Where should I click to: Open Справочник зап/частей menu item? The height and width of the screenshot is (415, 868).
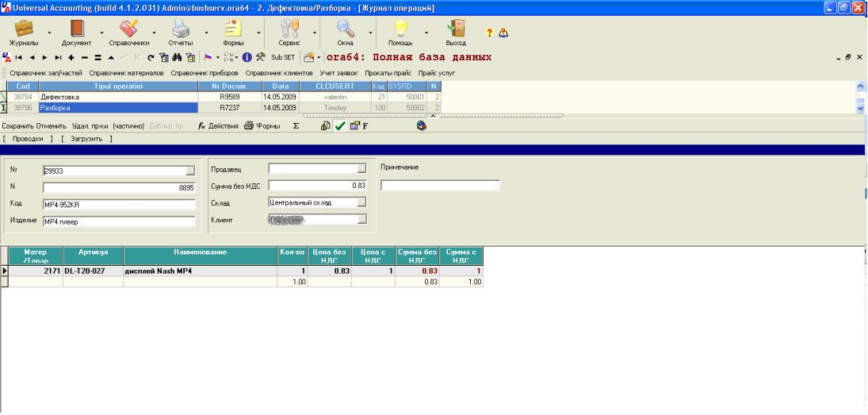46,73
